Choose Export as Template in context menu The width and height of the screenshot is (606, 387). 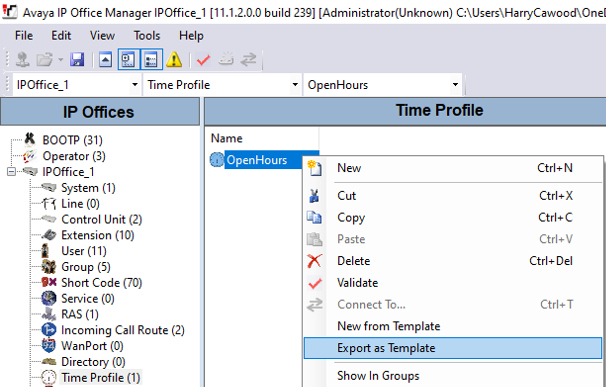pyautogui.click(x=453, y=348)
